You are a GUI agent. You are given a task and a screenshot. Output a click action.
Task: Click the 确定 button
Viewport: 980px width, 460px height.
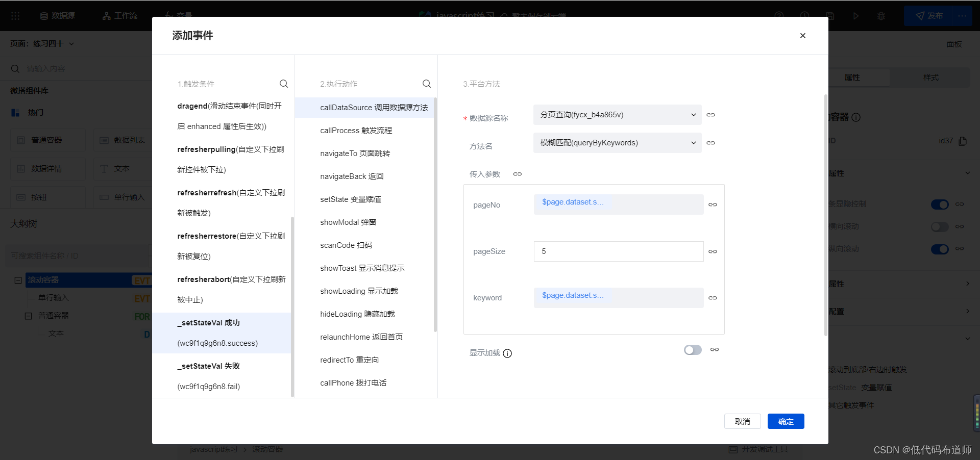tap(786, 421)
